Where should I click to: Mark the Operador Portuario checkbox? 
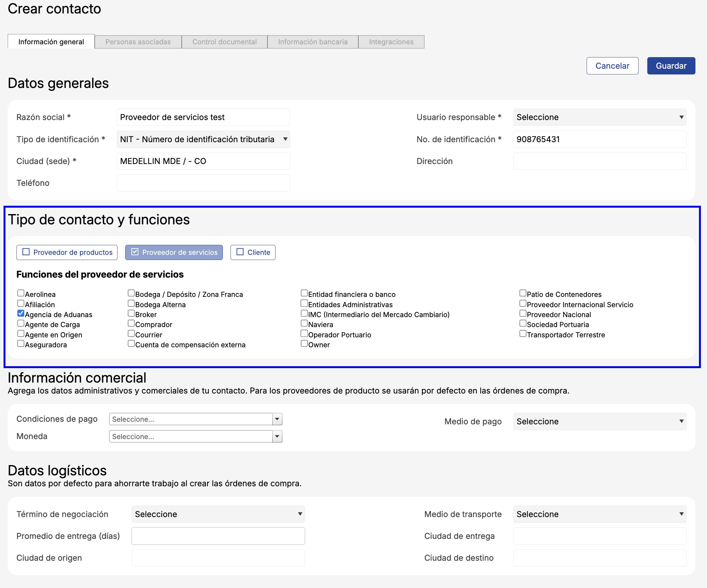click(x=304, y=334)
